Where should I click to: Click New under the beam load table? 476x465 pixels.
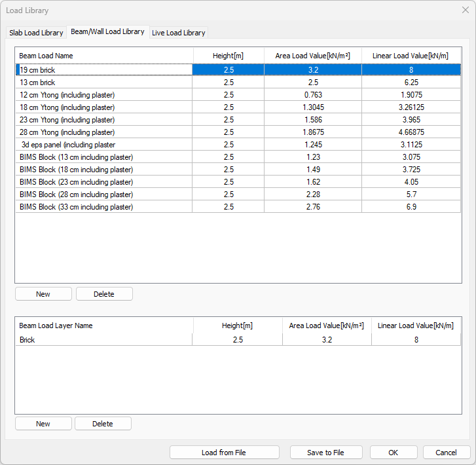[43, 294]
